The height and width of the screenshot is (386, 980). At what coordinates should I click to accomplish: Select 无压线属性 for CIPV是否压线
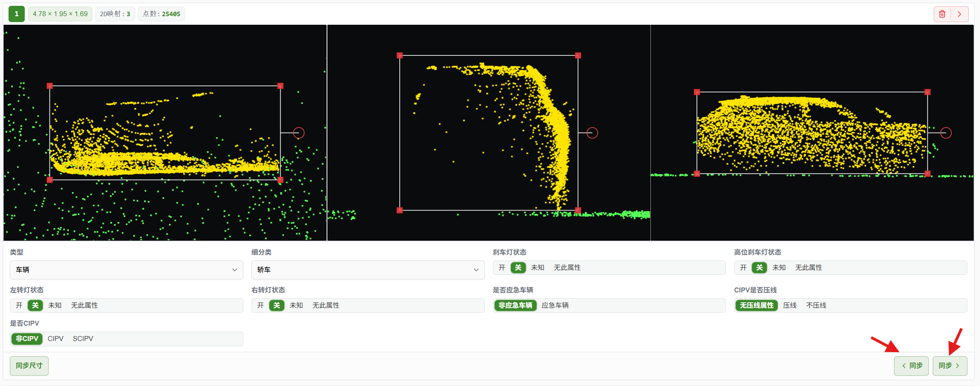coord(757,305)
